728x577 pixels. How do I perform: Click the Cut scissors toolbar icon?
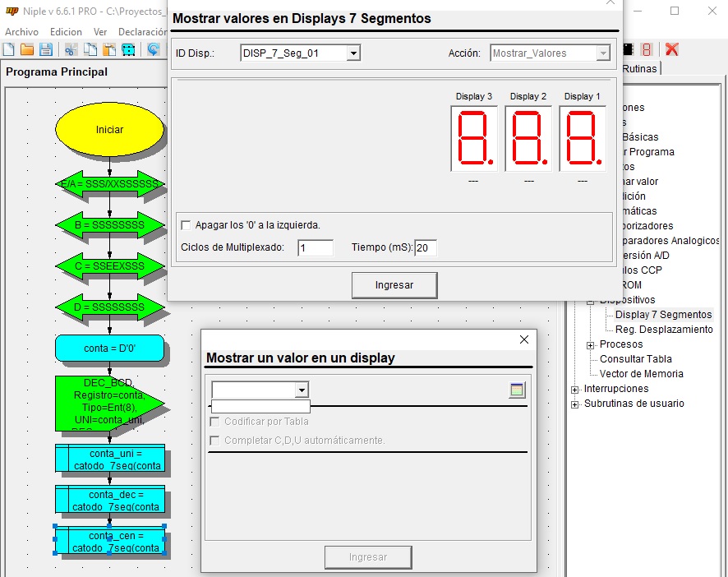71,49
